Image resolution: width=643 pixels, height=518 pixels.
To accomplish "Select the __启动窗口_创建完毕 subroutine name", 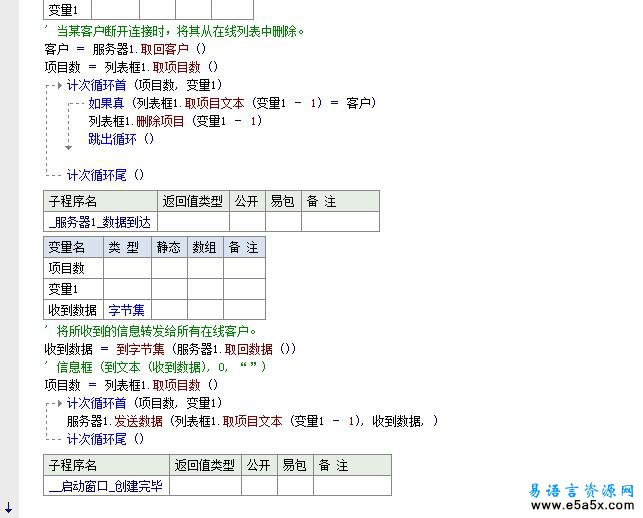I will click(106, 486).
